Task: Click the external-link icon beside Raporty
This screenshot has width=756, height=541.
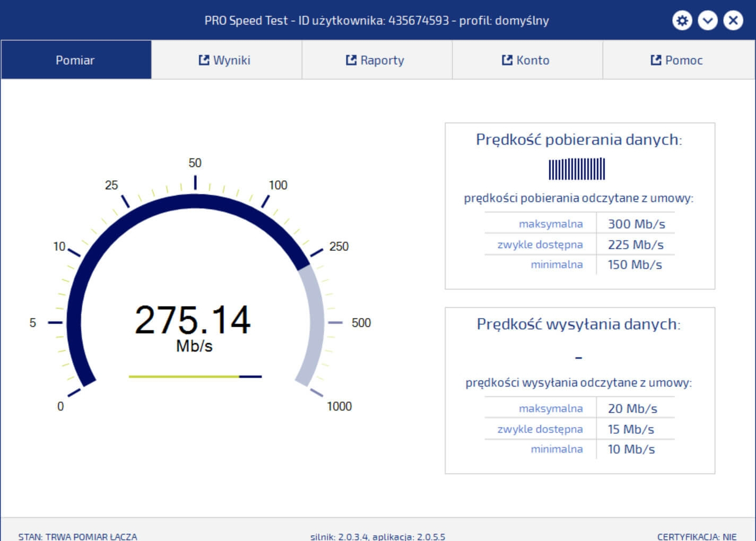Action: coord(351,60)
